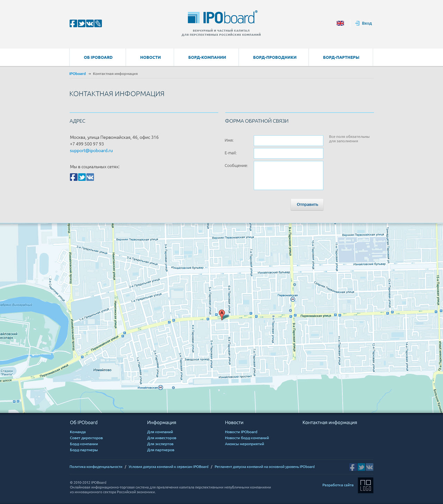
Task: Click the Вход login link
Action: tap(367, 23)
